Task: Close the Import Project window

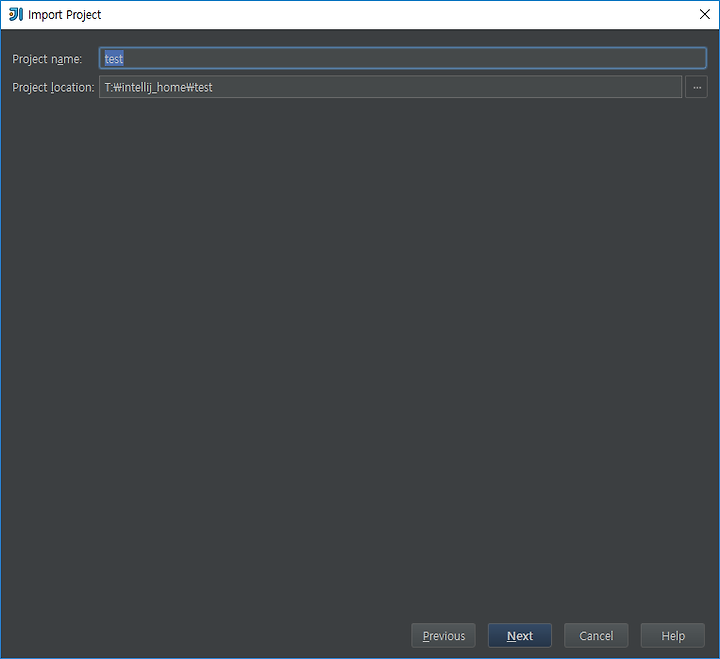Action: pyautogui.click(x=705, y=14)
